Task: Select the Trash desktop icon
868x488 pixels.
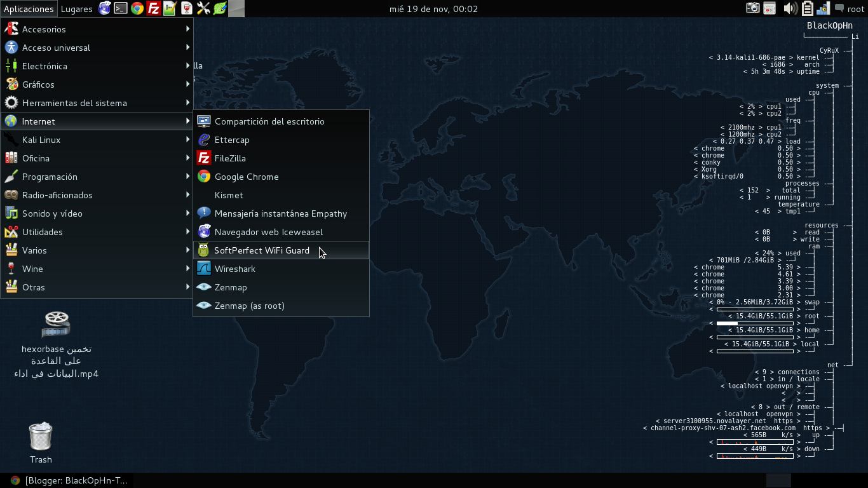Action: (x=41, y=442)
